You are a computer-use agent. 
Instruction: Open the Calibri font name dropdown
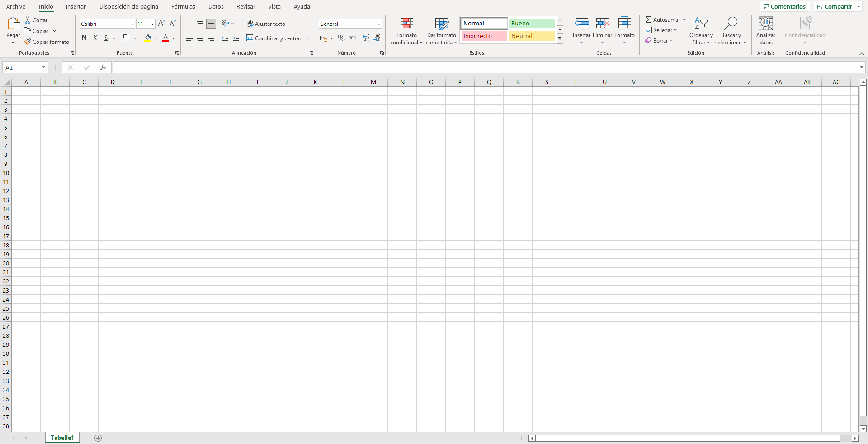(x=132, y=24)
